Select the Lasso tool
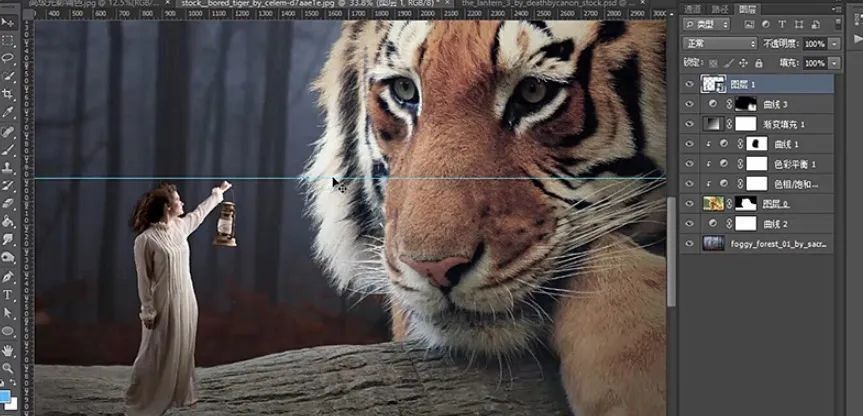This screenshot has width=863, height=416. pos(8,58)
